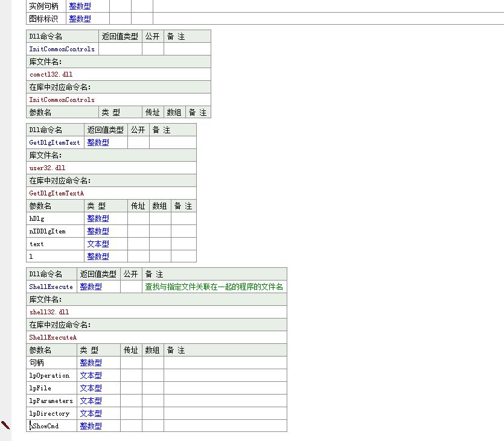Select the lpParameters parameter name
The width and height of the screenshot is (504, 441).
pos(51,401)
